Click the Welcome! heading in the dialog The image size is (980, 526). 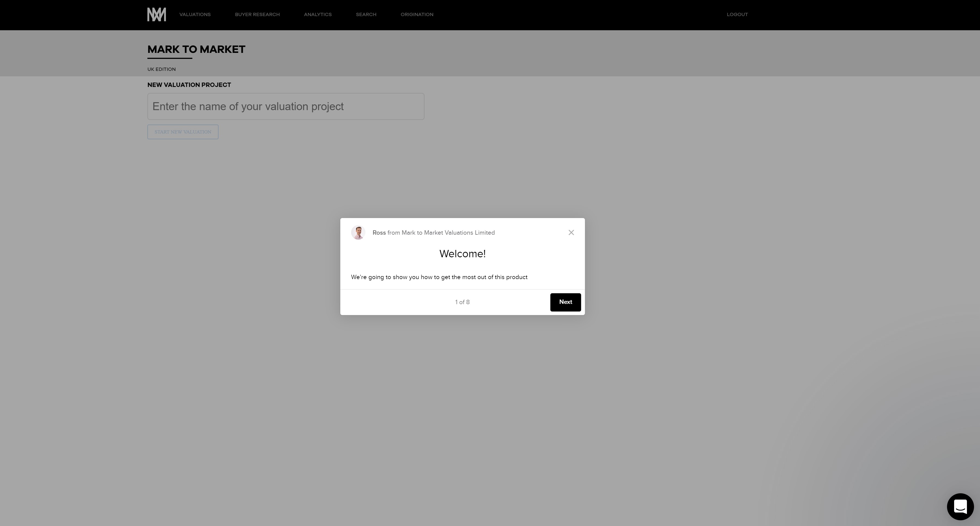462,254
